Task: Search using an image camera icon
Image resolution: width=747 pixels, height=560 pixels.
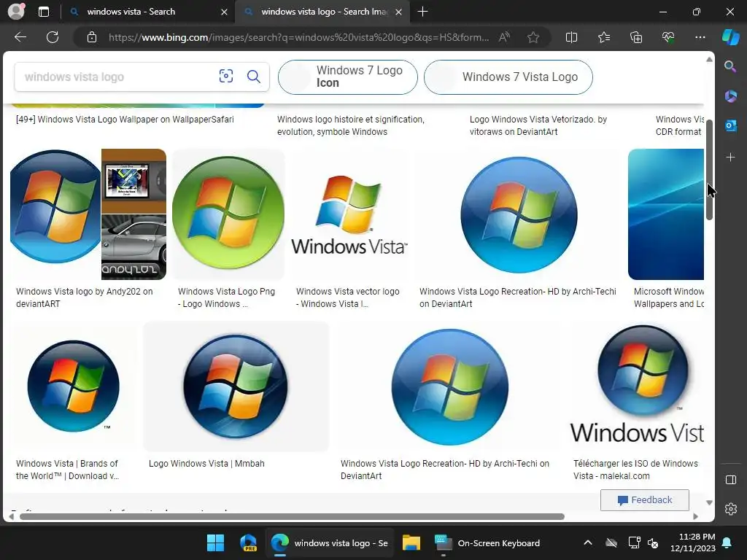Action: coord(226,76)
